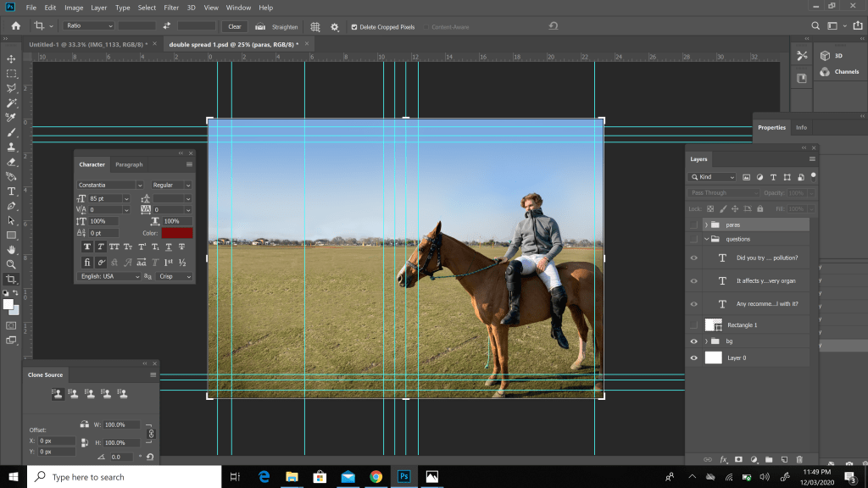Show the Rectangle 1 layer

pyautogui.click(x=694, y=325)
